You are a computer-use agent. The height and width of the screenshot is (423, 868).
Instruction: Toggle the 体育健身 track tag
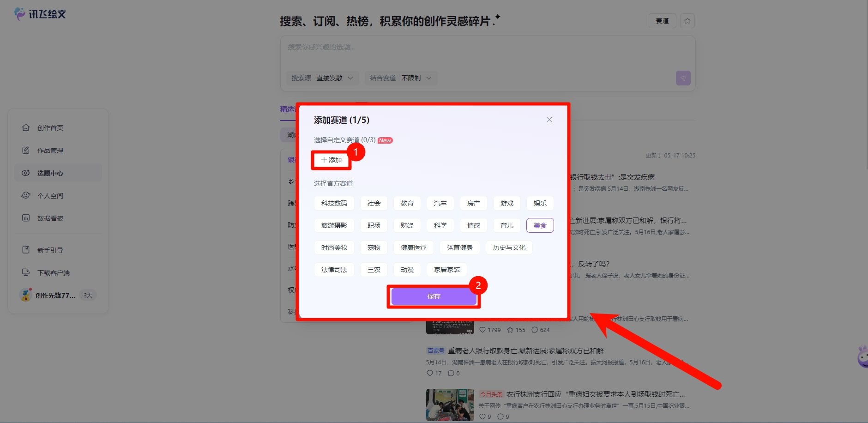click(460, 248)
